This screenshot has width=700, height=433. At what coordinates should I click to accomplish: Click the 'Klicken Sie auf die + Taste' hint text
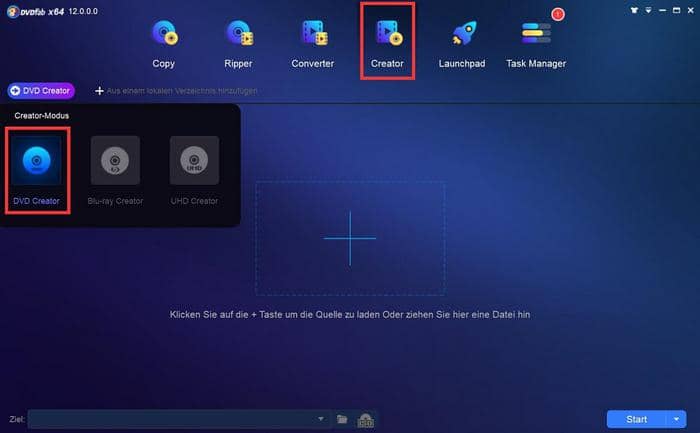pos(350,315)
